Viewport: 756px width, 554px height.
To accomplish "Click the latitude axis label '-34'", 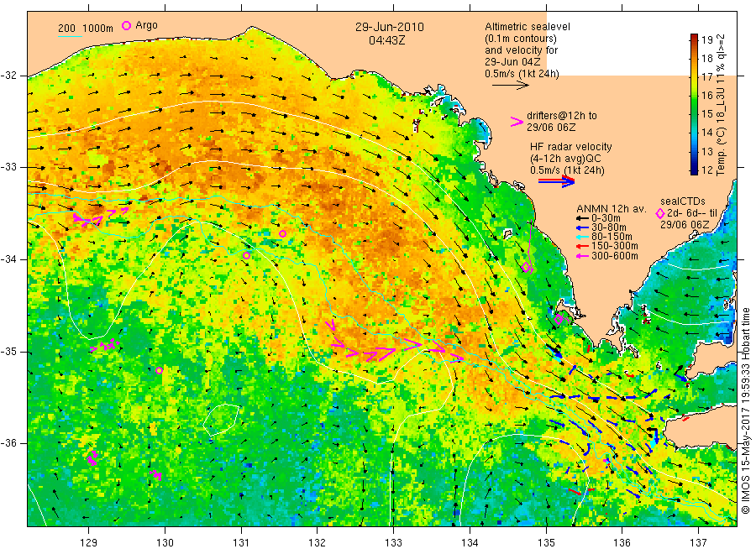I will click(x=8, y=259).
